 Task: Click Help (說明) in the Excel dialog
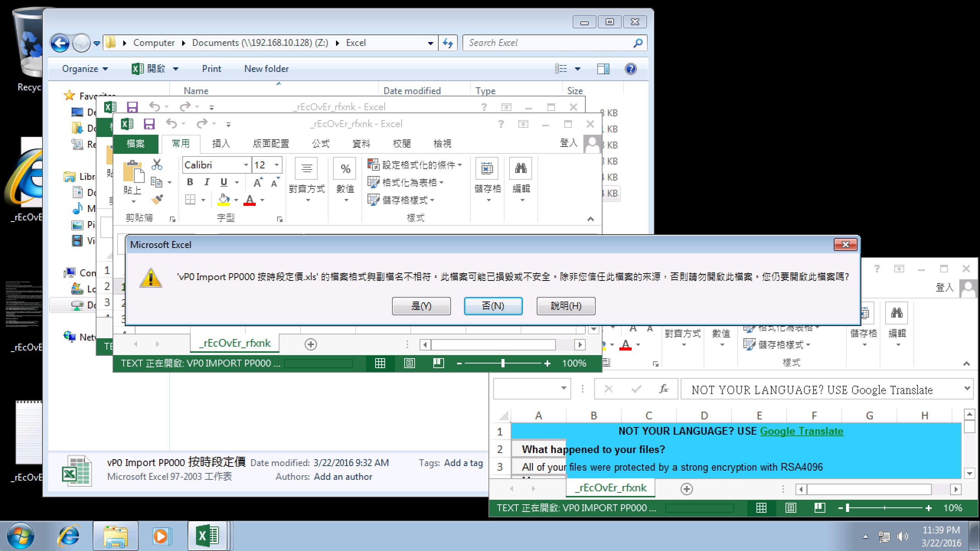[566, 306]
